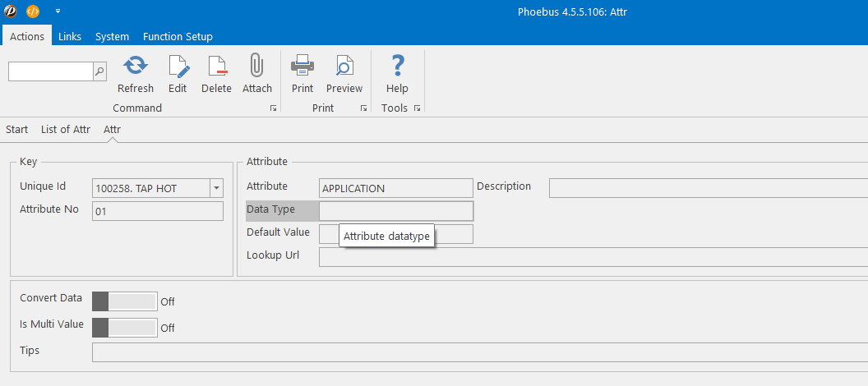Image resolution: width=868 pixels, height=386 pixels.
Task: Click the Edit pencil icon
Action: 178,66
